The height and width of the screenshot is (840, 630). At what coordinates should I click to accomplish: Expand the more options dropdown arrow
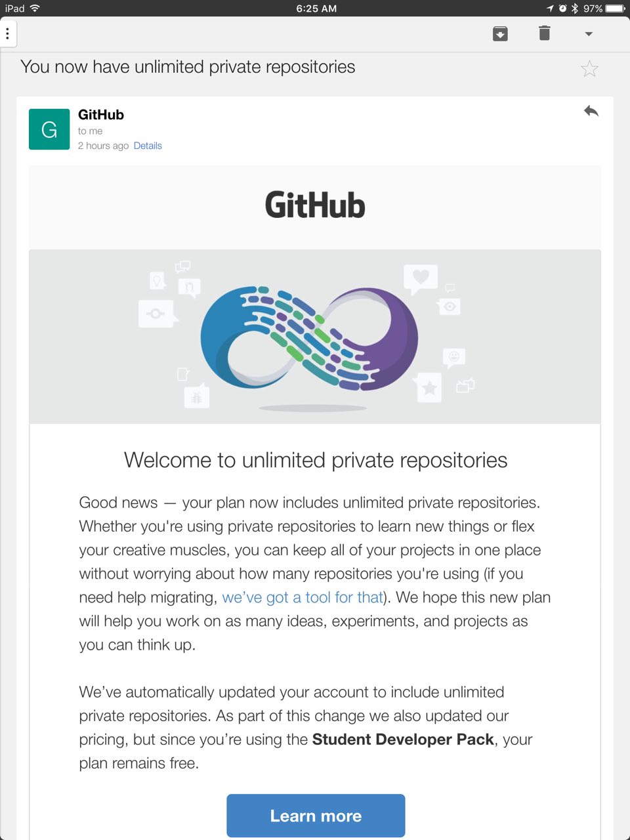pyautogui.click(x=589, y=33)
